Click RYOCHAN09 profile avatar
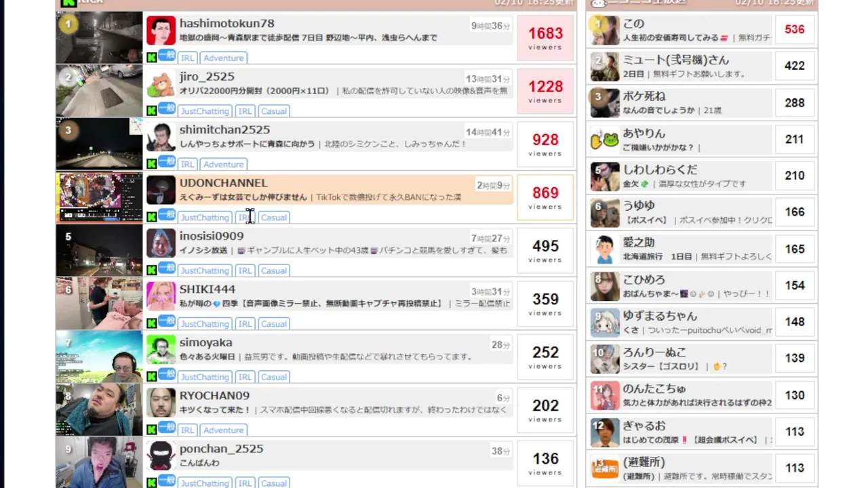868x488 pixels. click(161, 403)
